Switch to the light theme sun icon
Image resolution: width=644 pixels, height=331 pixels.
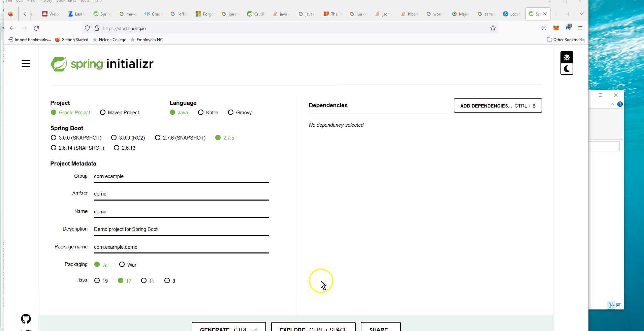(x=567, y=57)
